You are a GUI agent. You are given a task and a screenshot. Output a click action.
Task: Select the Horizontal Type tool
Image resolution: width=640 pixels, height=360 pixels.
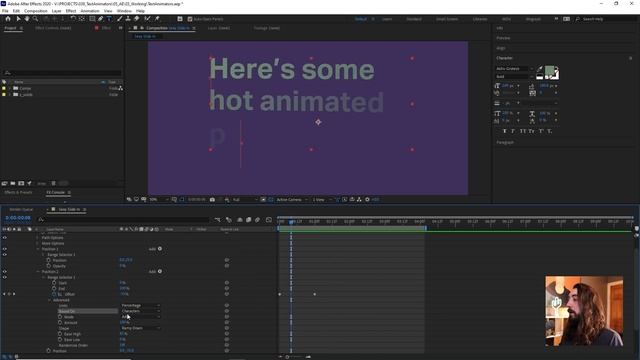(109, 19)
